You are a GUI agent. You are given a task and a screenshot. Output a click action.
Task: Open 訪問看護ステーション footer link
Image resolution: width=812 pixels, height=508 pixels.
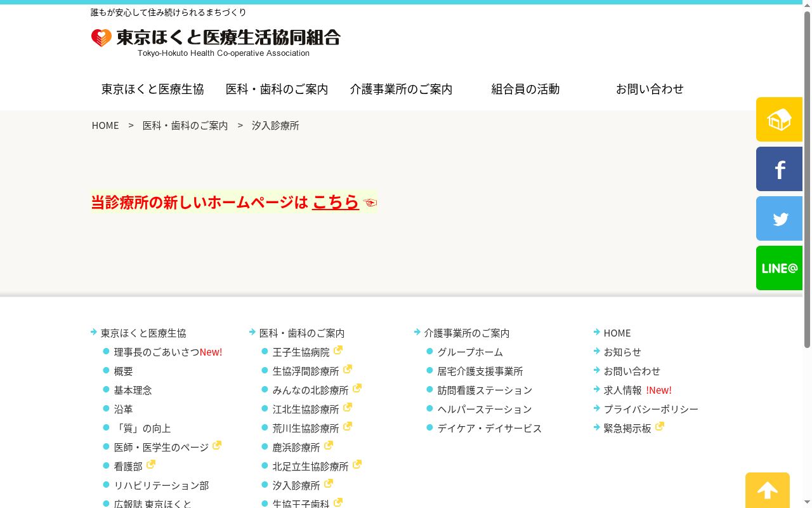(x=485, y=390)
